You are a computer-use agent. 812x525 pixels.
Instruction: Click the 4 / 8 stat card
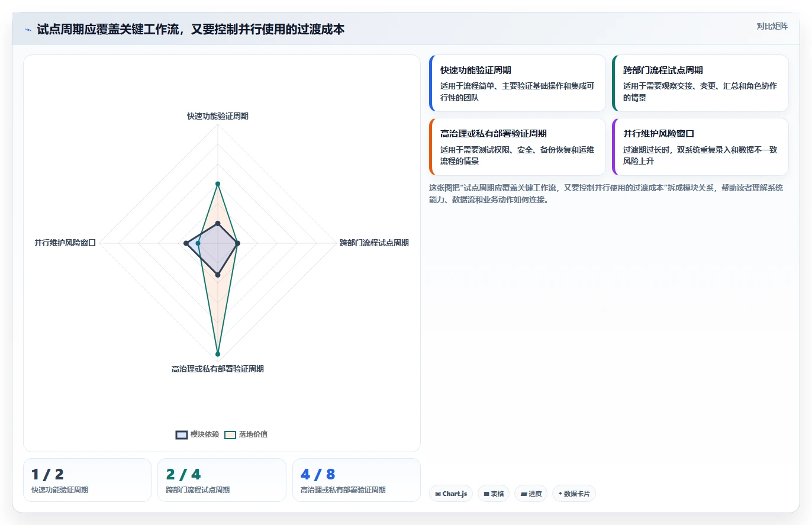(x=356, y=480)
